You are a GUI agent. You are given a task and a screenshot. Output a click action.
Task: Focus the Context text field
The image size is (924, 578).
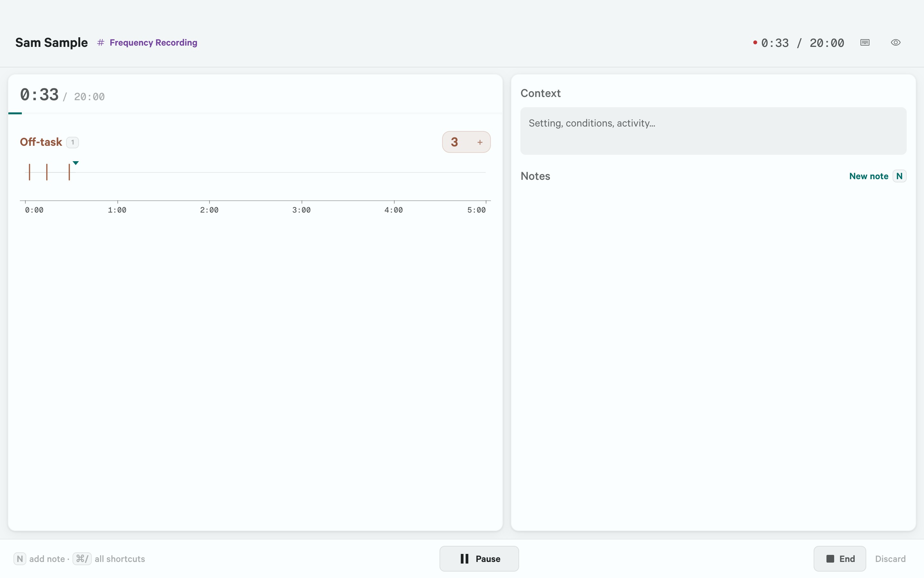(x=713, y=131)
